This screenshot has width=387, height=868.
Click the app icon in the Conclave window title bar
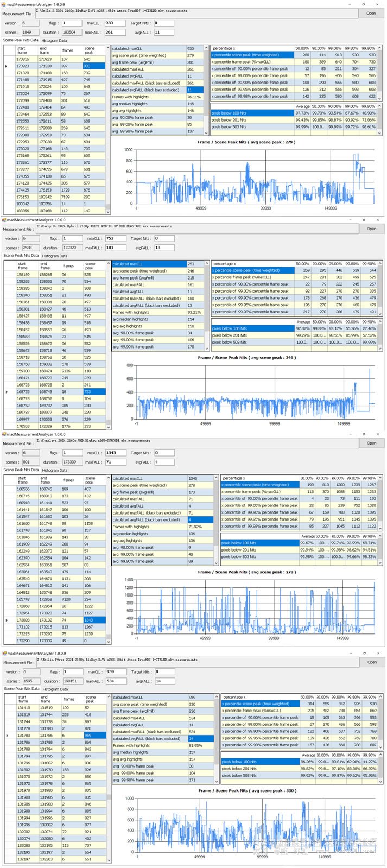(3, 434)
